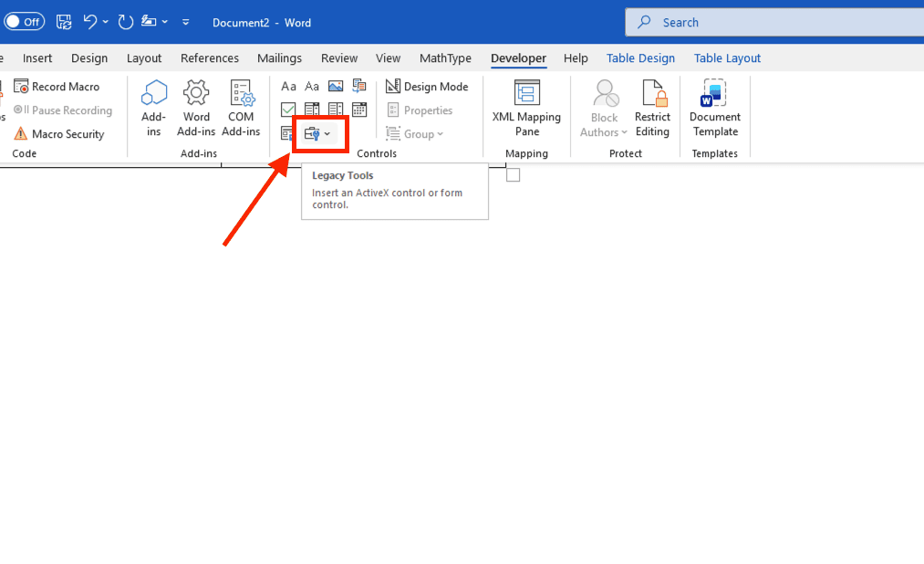Insert Drop-Down List content control
924x564 pixels.
pyautogui.click(x=336, y=110)
